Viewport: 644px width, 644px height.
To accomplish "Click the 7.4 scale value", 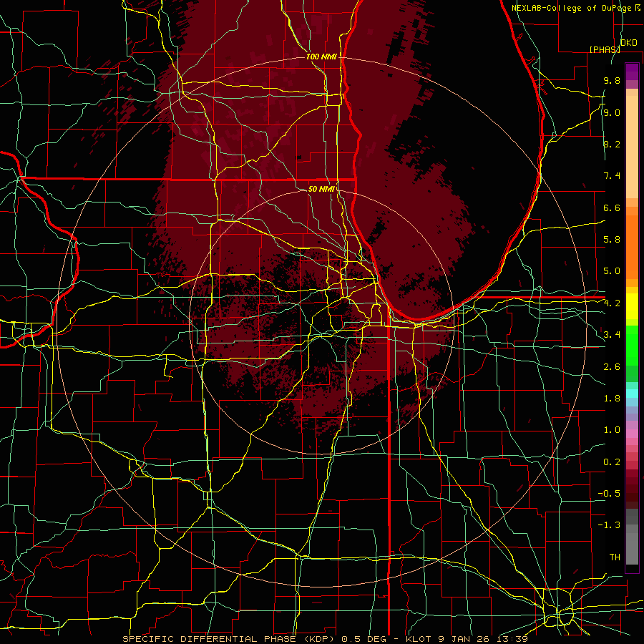I will (x=612, y=176).
